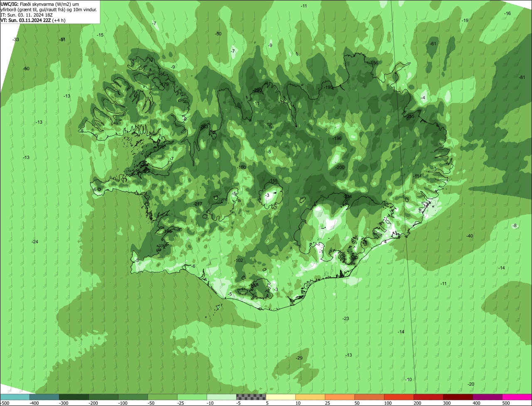Click the legend label -500
This screenshot has height=406, width=532.
[x=5, y=403]
